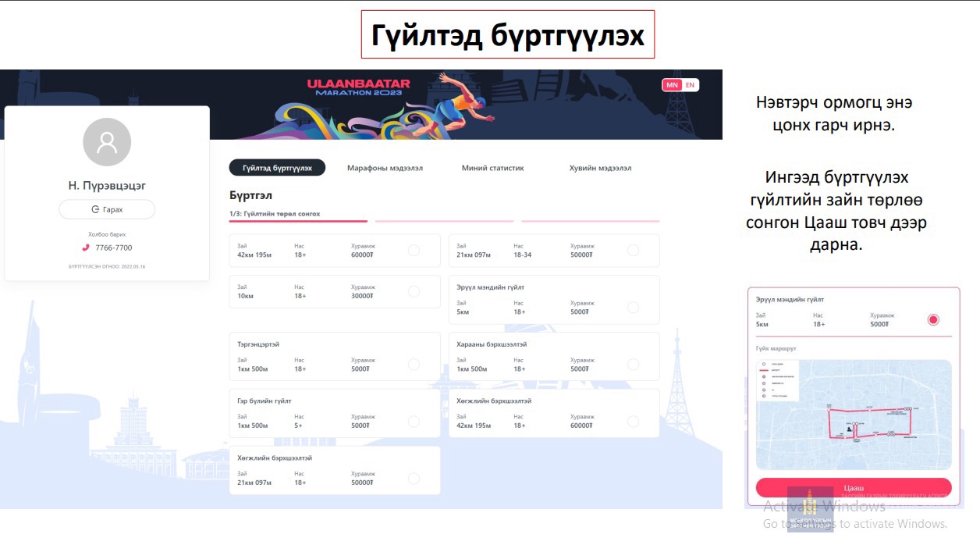Switch language to EN

point(690,85)
